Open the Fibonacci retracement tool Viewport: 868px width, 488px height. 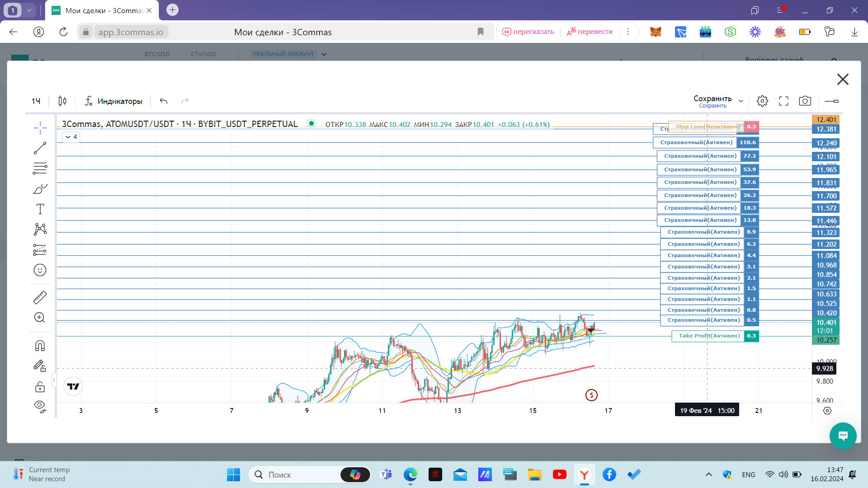40,169
